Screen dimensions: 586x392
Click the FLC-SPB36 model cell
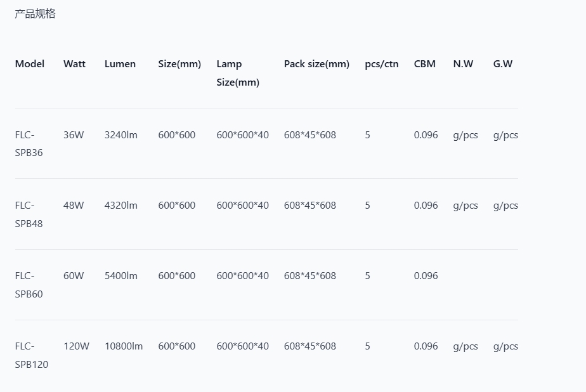point(29,144)
